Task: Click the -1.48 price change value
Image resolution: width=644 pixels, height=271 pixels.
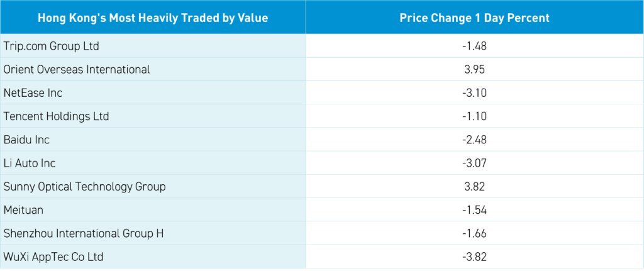Action: pyautogui.click(x=474, y=46)
